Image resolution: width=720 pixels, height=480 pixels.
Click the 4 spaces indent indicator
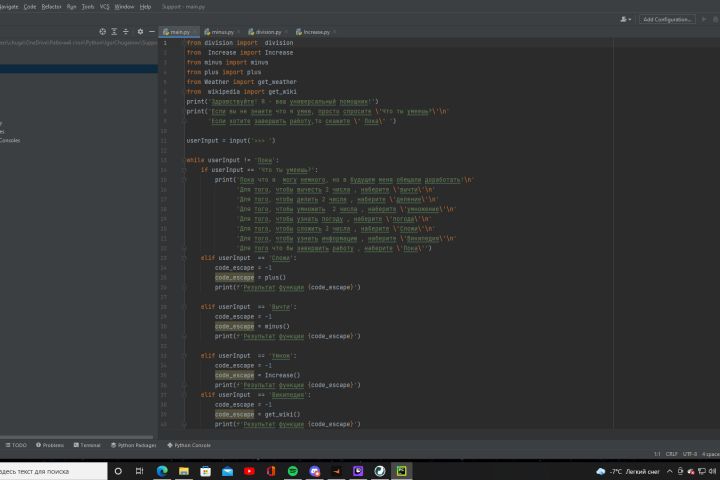[x=710, y=454]
